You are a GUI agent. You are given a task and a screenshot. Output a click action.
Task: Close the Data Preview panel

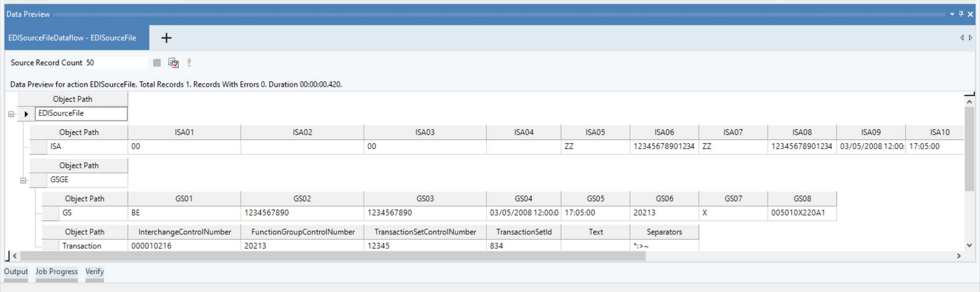970,14
